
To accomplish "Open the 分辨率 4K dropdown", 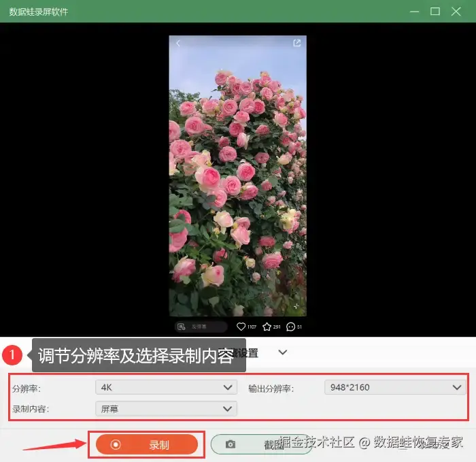I will (x=166, y=387).
